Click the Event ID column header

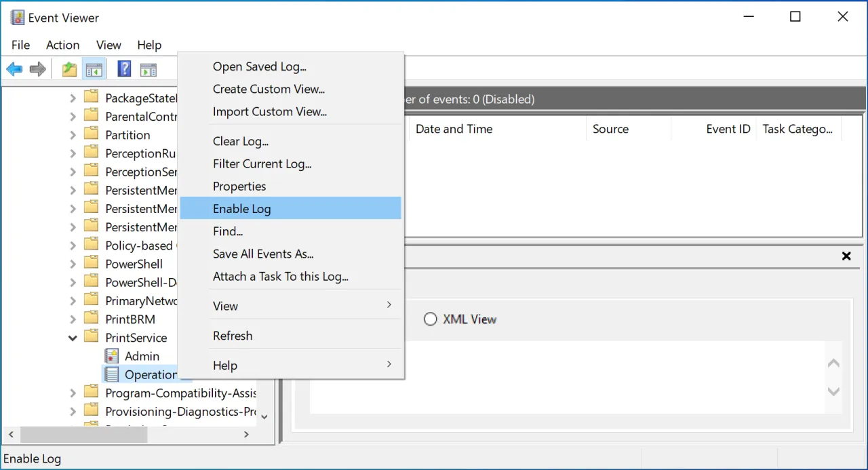pos(728,129)
